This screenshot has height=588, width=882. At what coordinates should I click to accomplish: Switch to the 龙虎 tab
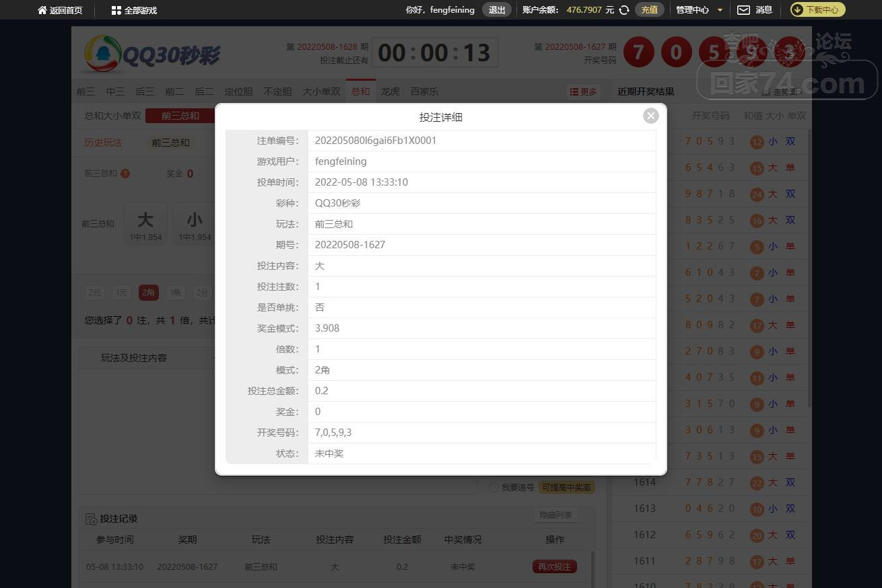(390, 91)
